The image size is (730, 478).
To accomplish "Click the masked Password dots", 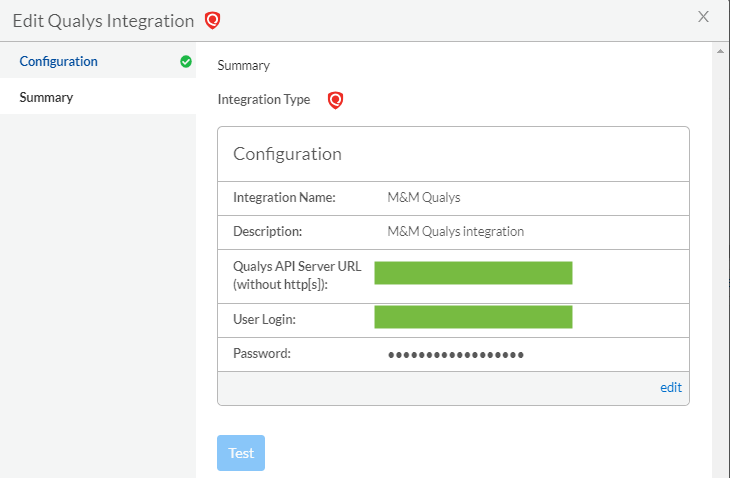I will [456, 354].
